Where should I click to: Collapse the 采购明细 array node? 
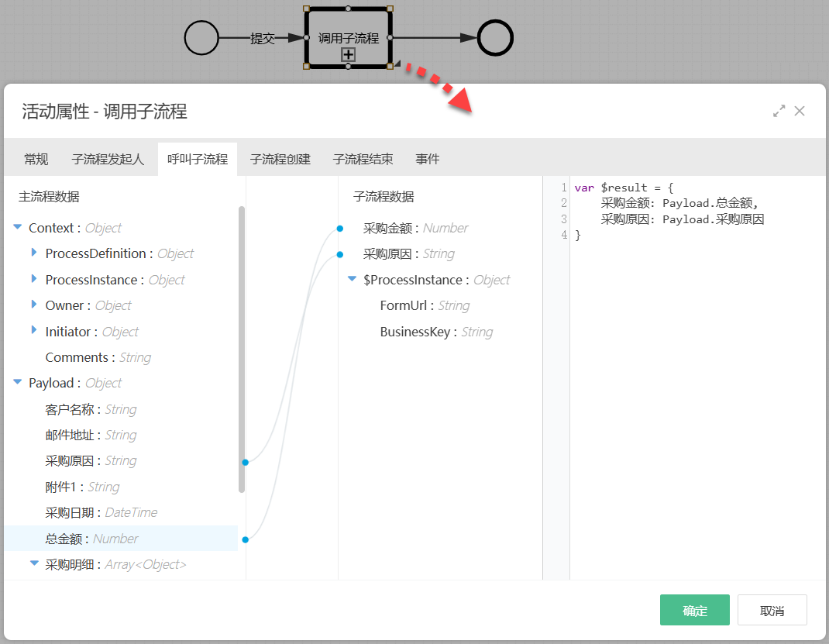[34, 564]
